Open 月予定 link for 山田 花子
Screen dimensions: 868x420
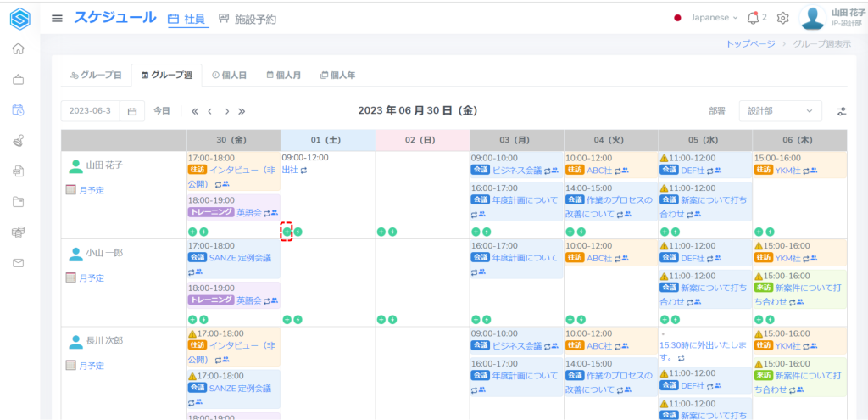(x=92, y=190)
